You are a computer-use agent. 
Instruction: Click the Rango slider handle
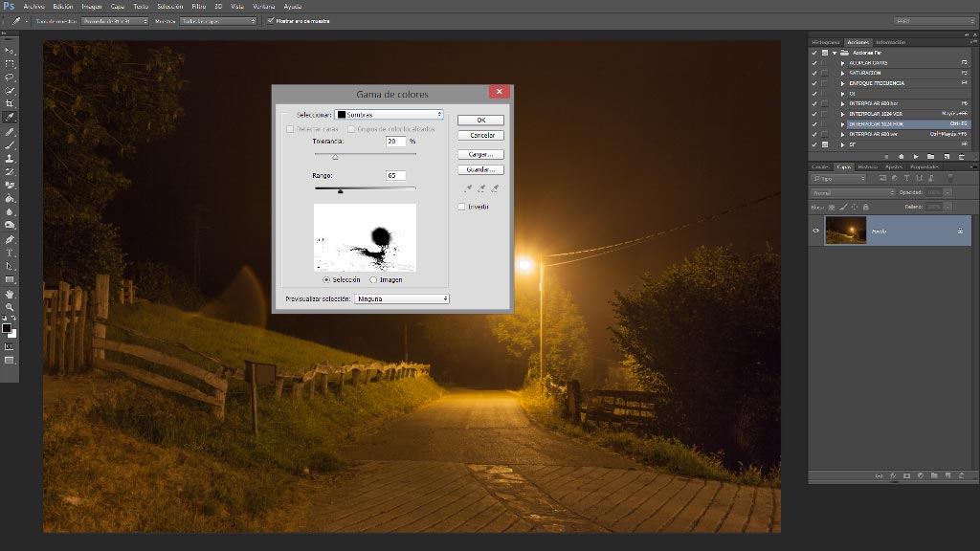click(340, 191)
